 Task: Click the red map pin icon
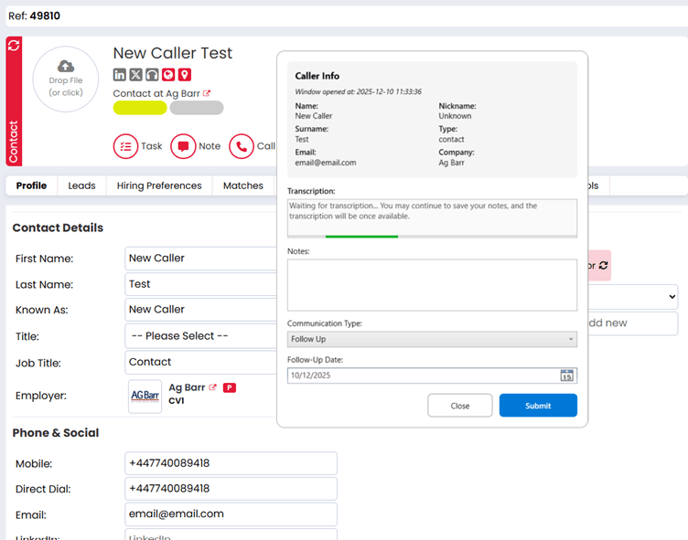pos(184,75)
